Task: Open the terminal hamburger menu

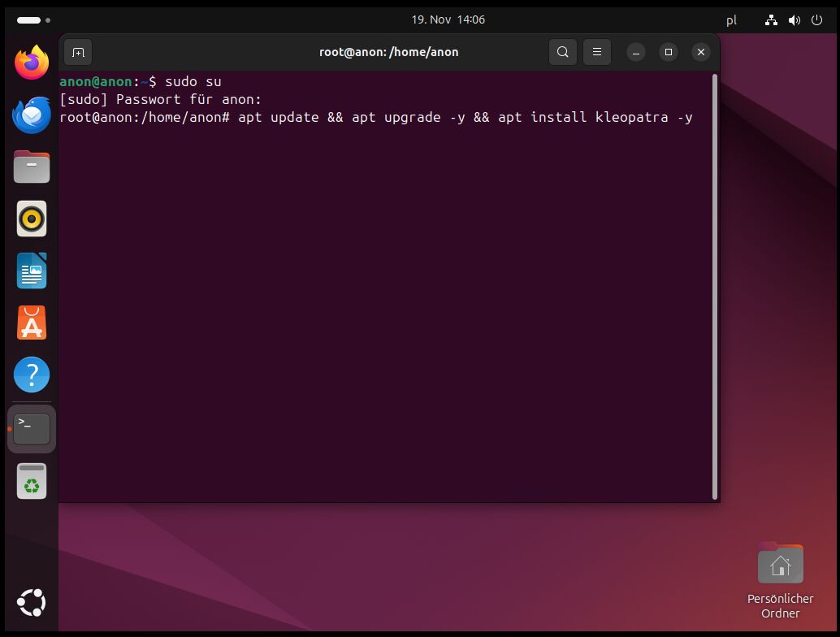Action: [596, 52]
